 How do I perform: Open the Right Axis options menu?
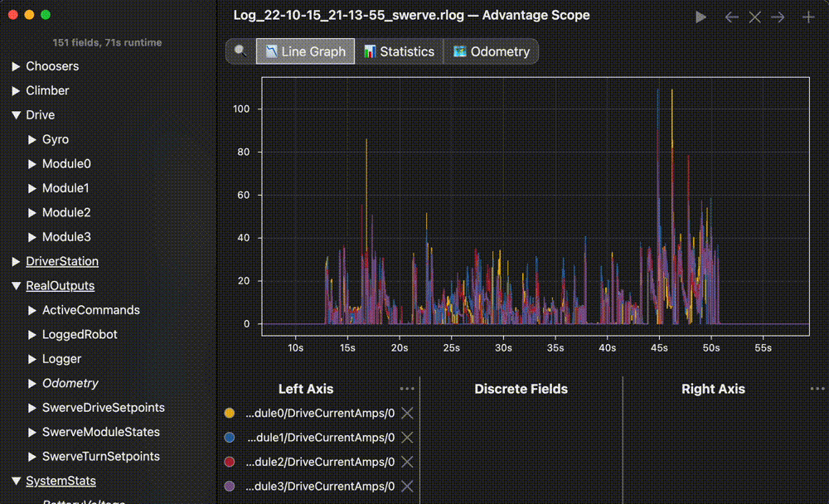point(817,388)
